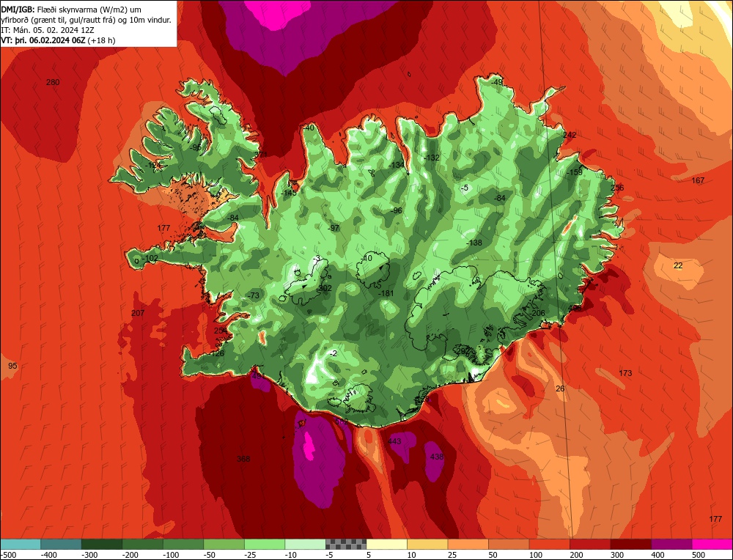Pick the bright pink legend swatch after 500
The image size is (733, 560).
click(712, 544)
